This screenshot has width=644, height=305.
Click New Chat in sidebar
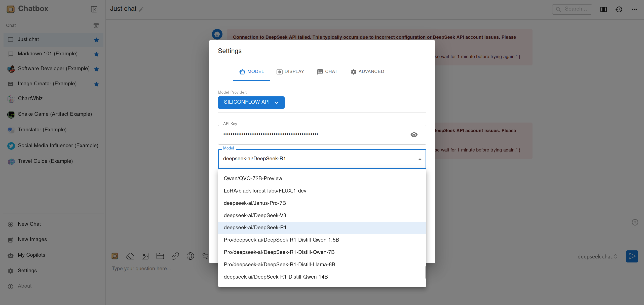coord(29,224)
